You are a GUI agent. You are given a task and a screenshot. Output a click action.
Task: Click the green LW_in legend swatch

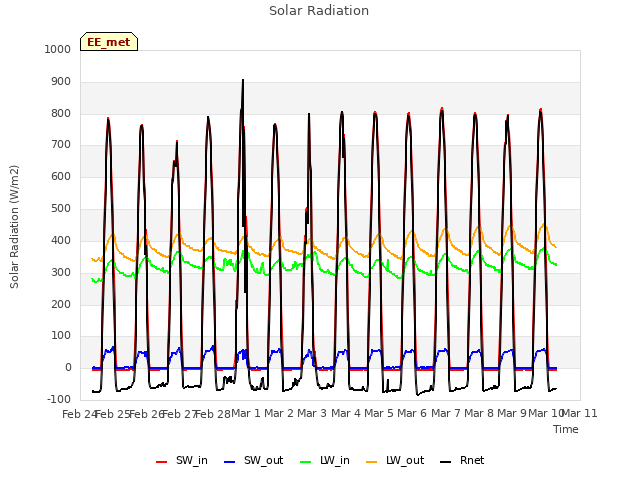point(306,462)
